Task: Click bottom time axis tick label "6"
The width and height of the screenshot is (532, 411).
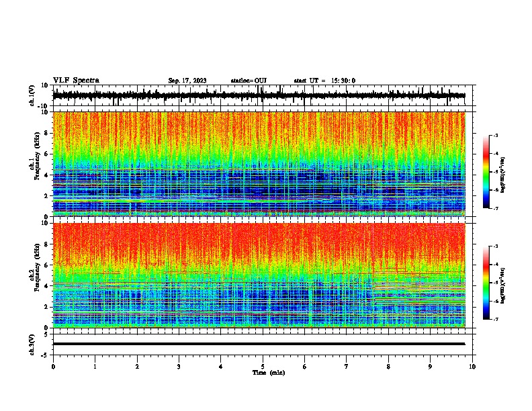Action: (x=305, y=367)
